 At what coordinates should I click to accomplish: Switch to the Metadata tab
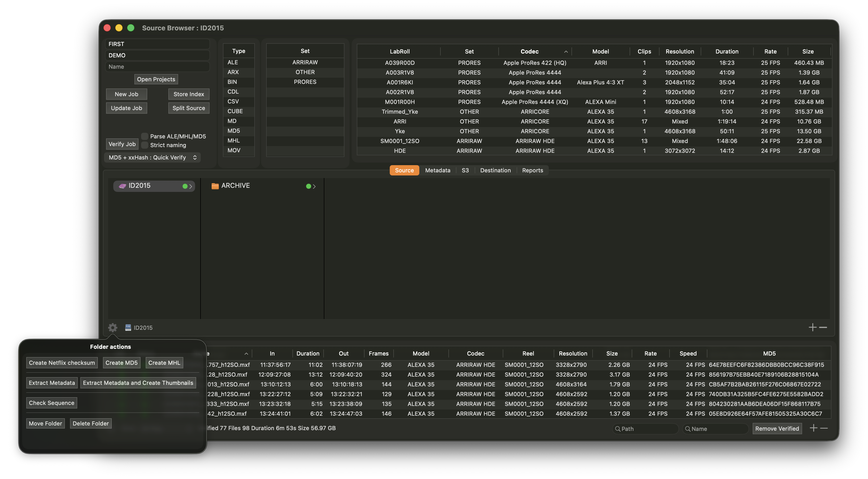click(437, 170)
